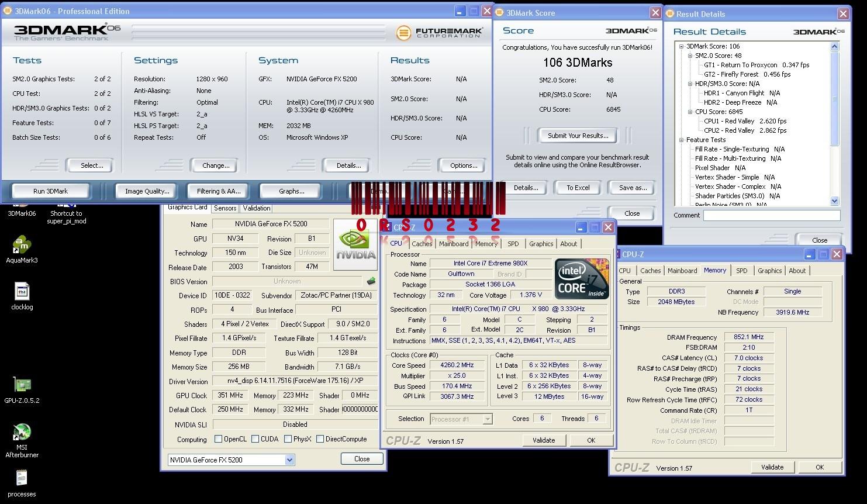
Task: Collapse the Feature Tests tree node
Action: [681, 140]
